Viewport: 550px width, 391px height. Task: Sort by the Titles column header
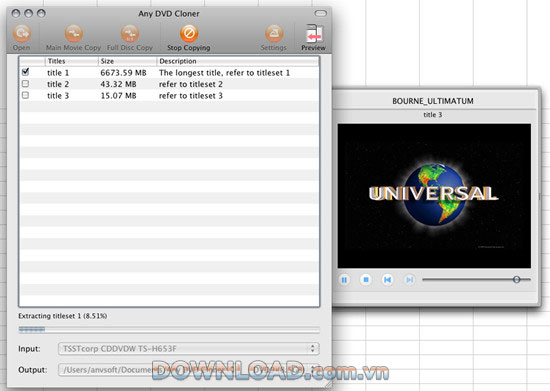(72, 61)
